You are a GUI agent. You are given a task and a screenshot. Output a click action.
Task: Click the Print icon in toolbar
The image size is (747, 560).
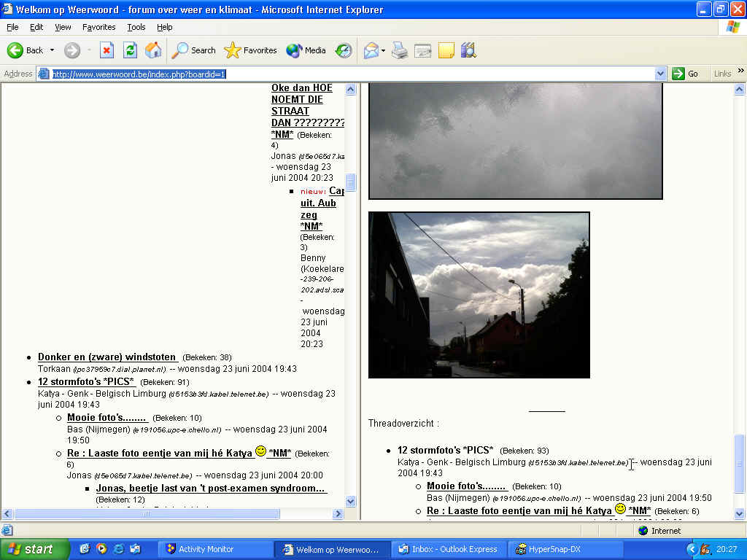click(399, 50)
